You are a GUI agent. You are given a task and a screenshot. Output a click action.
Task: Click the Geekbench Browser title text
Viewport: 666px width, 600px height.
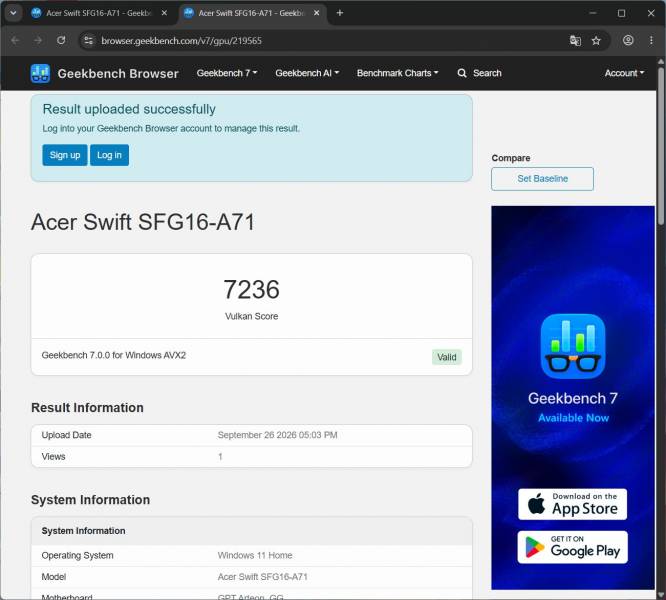[x=118, y=73]
